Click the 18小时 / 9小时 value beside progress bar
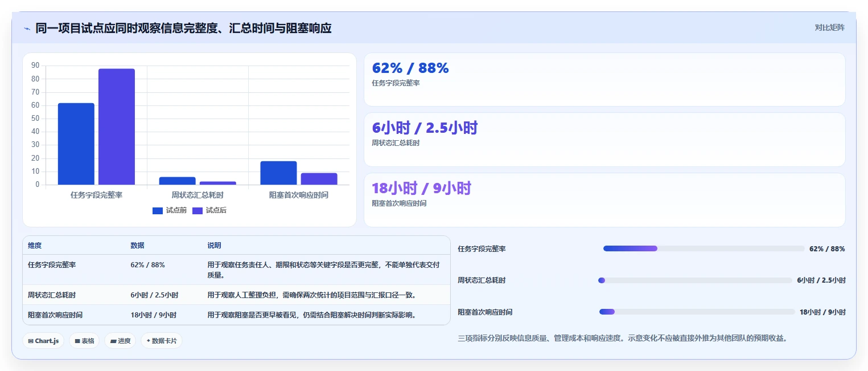The image size is (868, 371). pos(822,312)
